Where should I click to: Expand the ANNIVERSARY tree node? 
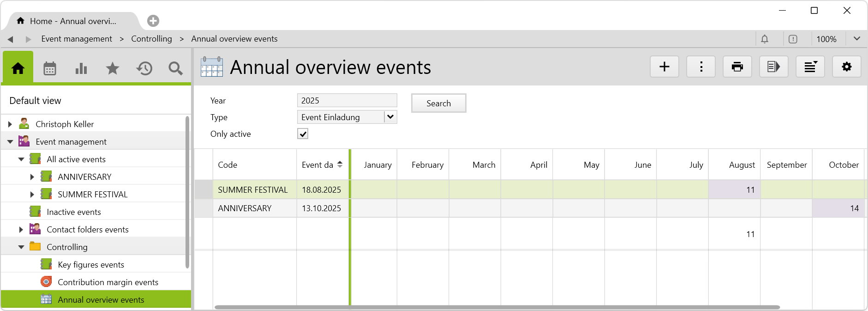pos(32,177)
